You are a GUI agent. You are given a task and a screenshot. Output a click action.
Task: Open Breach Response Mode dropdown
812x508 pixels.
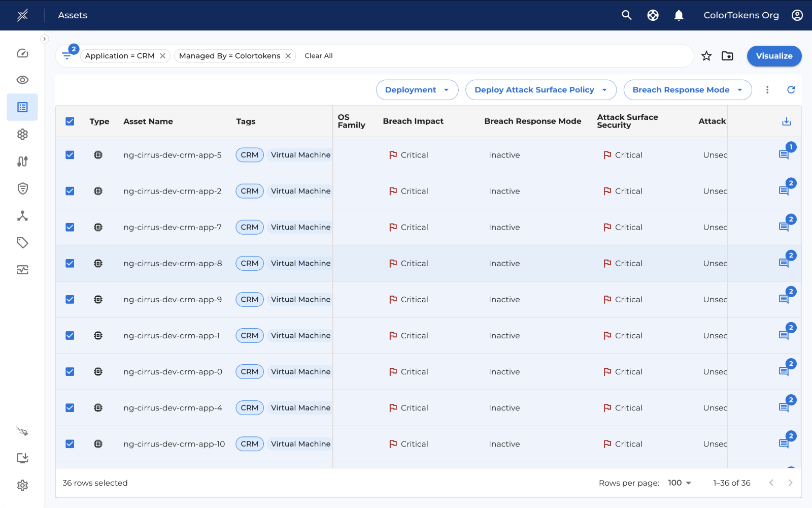tap(687, 90)
